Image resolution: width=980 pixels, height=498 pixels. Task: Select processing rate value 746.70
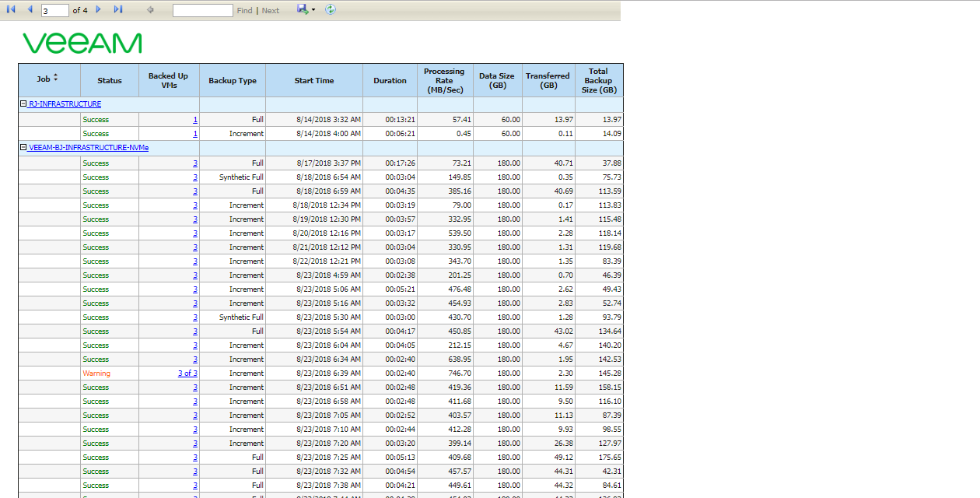[460, 373]
